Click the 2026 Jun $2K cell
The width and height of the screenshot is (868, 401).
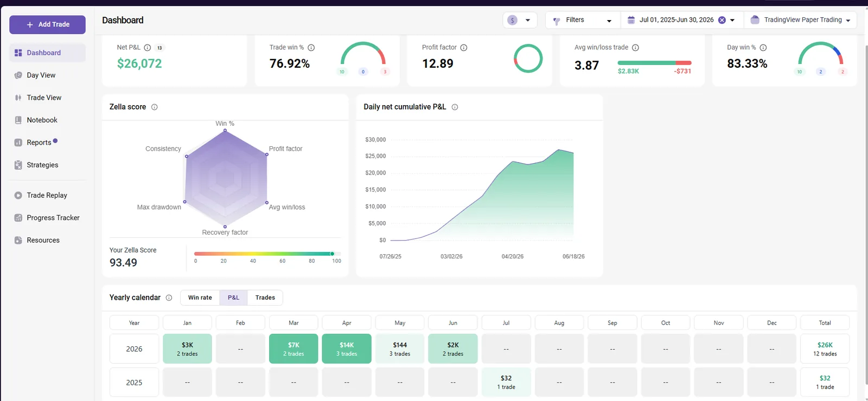pyautogui.click(x=453, y=348)
